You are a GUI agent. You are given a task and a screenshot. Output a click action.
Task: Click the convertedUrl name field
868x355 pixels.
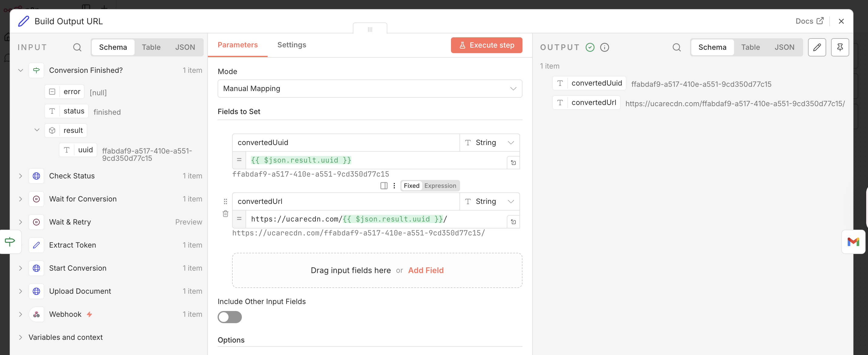pyautogui.click(x=346, y=201)
